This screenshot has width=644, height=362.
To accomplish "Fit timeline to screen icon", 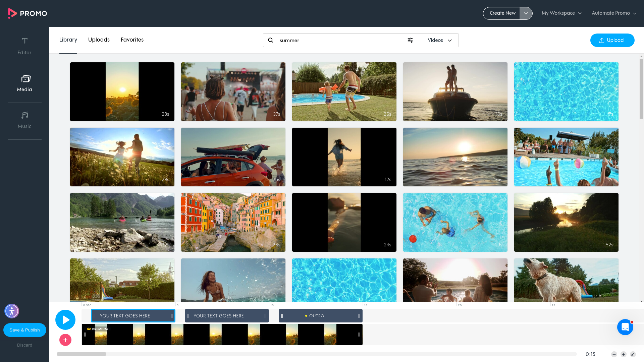I will tap(633, 354).
